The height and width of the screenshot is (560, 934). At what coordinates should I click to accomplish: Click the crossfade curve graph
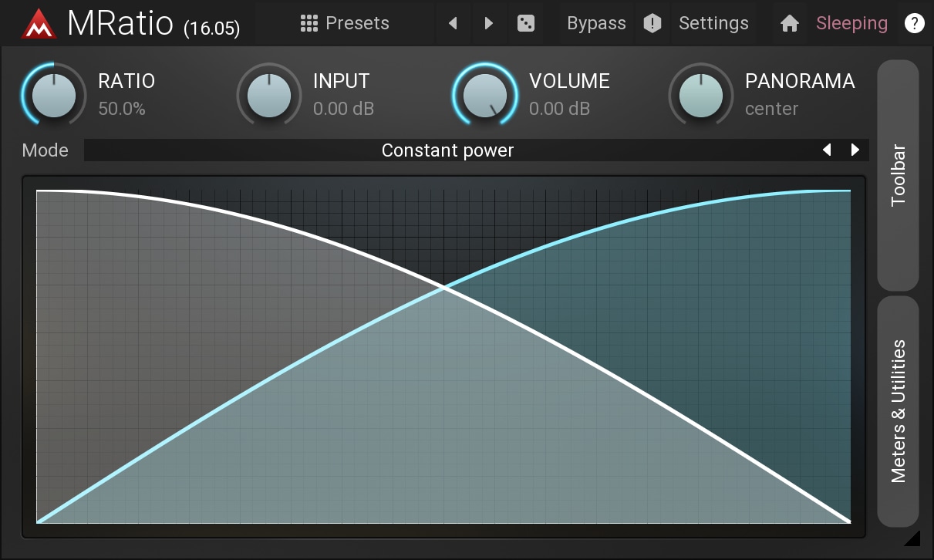tap(443, 356)
